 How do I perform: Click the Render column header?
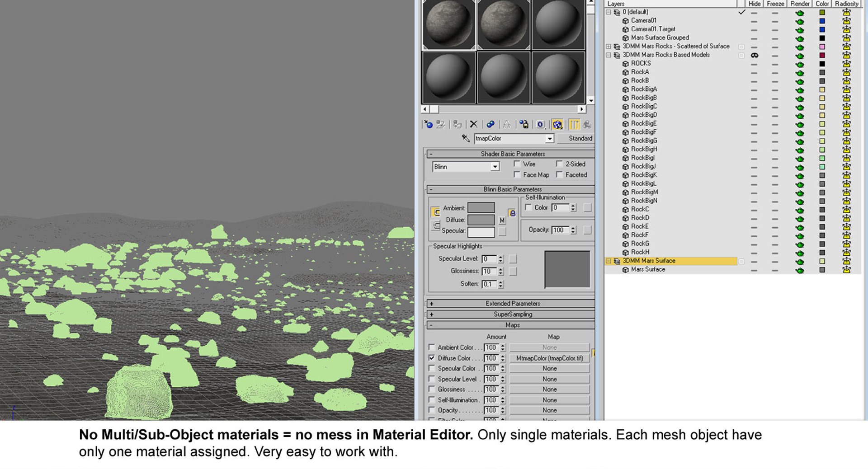pos(800,4)
